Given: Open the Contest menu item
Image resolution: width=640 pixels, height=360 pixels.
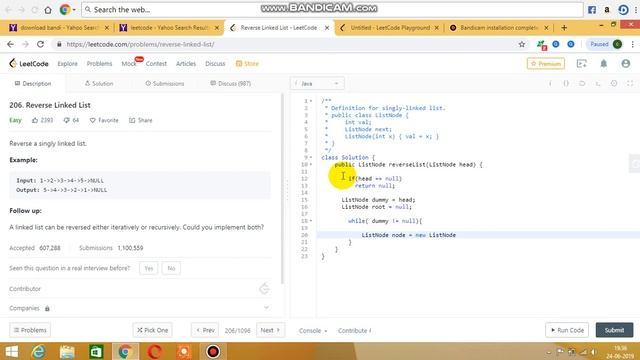Looking at the screenshot, I should [156, 64].
